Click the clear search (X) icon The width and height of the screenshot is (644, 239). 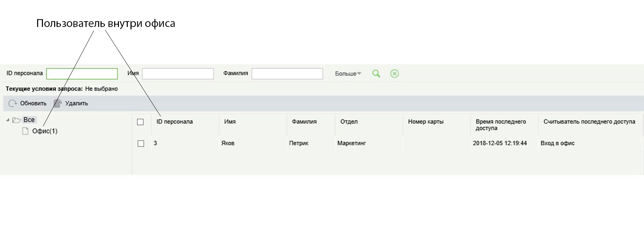[394, 73]
